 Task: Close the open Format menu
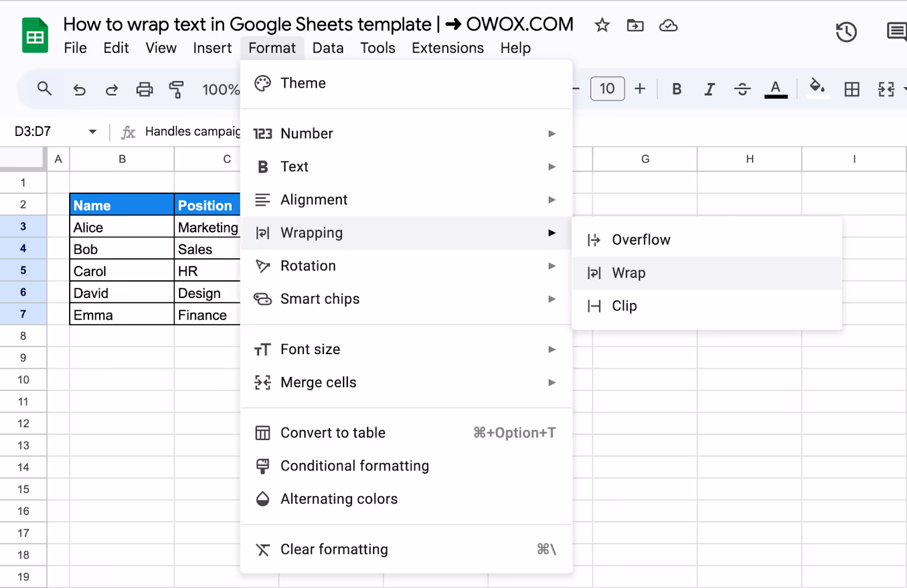pos(272,48)
